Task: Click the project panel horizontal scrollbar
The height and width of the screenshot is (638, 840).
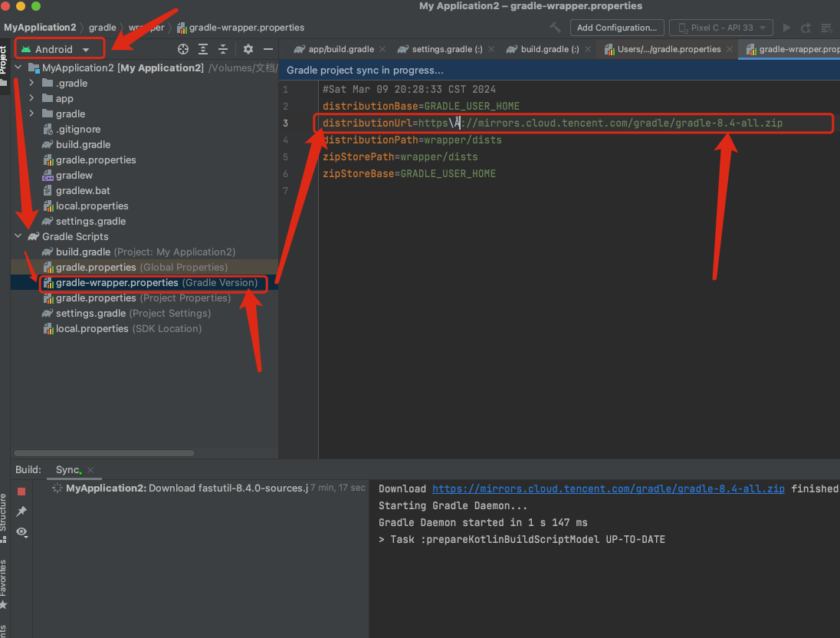Action: 104,453
